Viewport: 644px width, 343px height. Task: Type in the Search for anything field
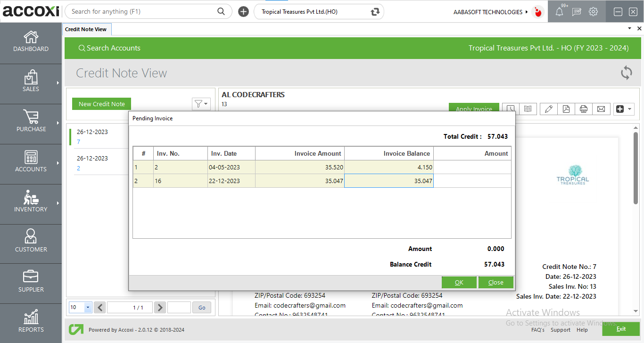click(141, 11)
